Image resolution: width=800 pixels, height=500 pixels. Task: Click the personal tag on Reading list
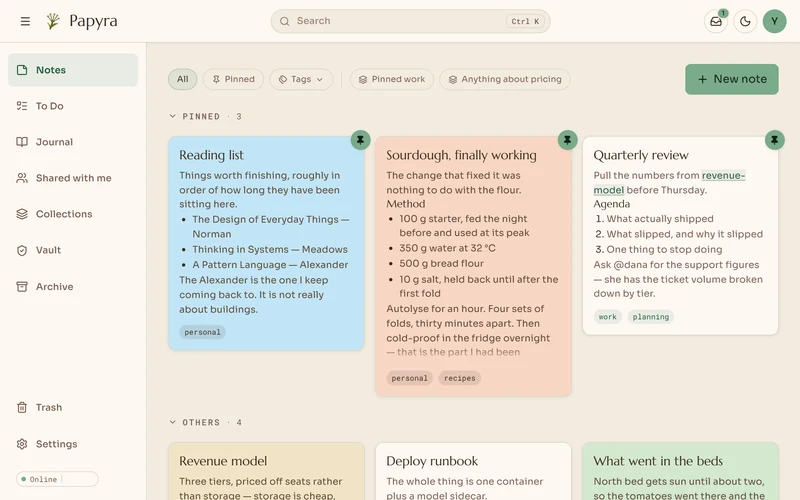pyautogui.click(x=203, y=332)
